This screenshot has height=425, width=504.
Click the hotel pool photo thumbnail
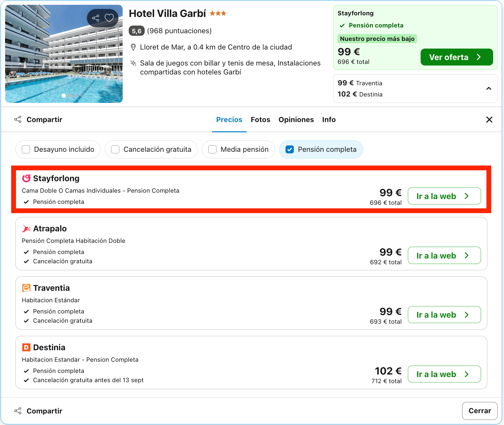(64, 54)
